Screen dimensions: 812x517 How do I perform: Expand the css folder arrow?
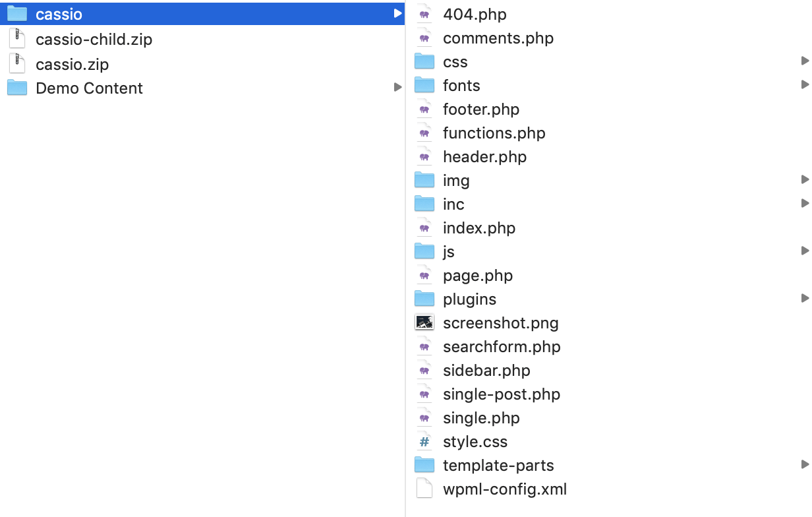pos(805,61)
